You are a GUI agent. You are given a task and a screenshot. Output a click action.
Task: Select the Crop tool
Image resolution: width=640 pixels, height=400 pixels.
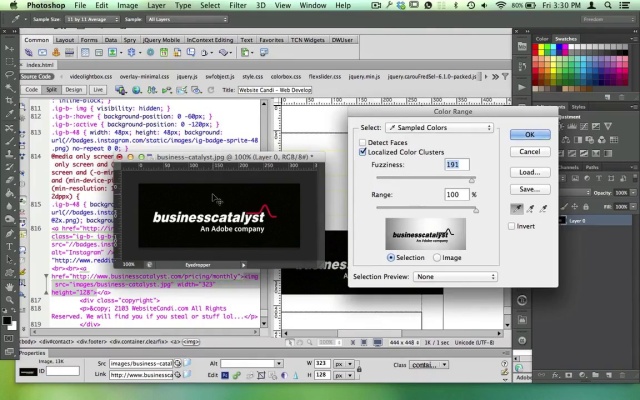9,101
